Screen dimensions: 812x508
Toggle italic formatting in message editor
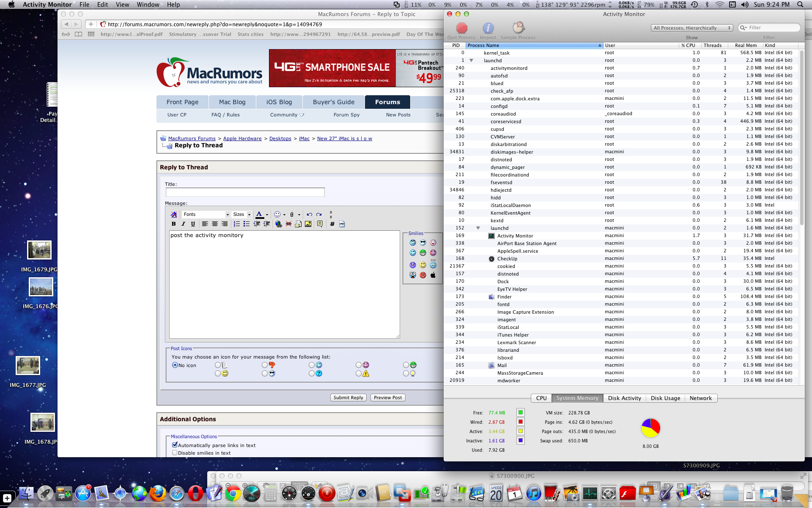[x=183, y=224]
